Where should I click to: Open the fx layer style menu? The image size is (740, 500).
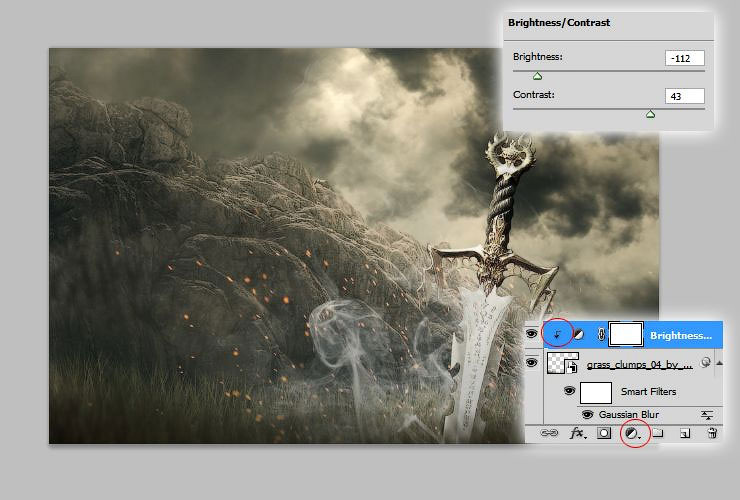(578, 433)
